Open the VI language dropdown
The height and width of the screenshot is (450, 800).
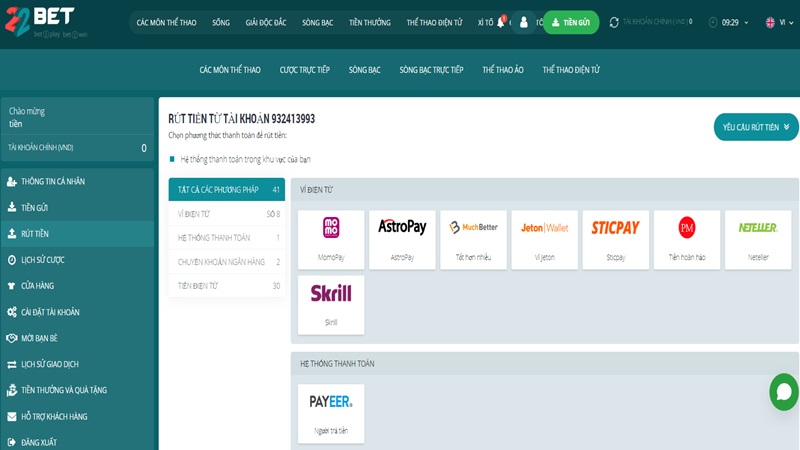tap(780, 22)
